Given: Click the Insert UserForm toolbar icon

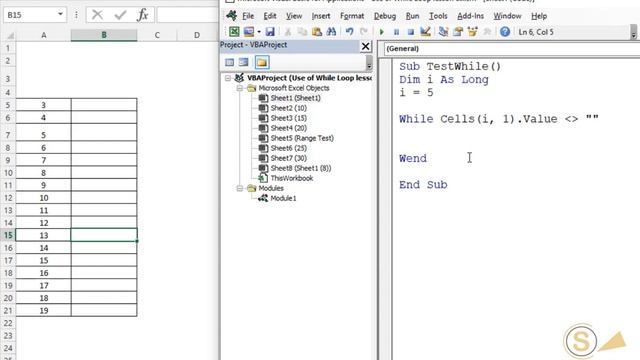Looking at the screenshot, I should 249,31.
